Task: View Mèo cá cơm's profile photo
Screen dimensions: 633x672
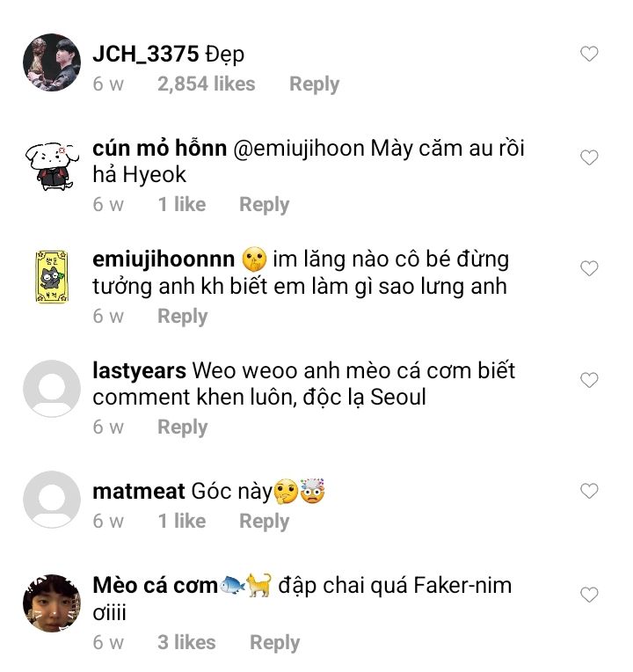Action: click(x=51, y=603)
